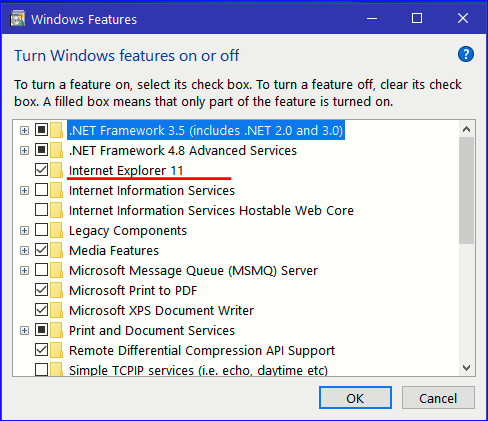Click the folder icon beside Internet Information Services Hostable Web Core

[x=57, y=210]
